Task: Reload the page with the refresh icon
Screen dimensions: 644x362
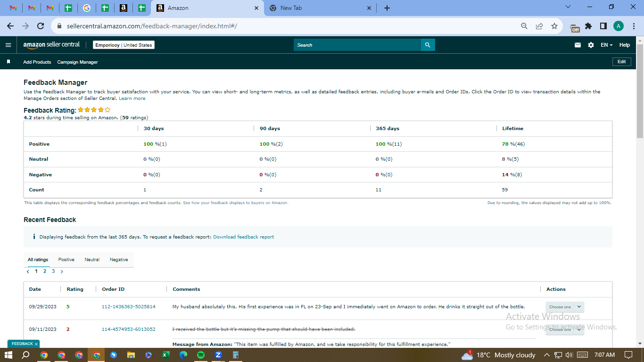Action: point(41,26)
